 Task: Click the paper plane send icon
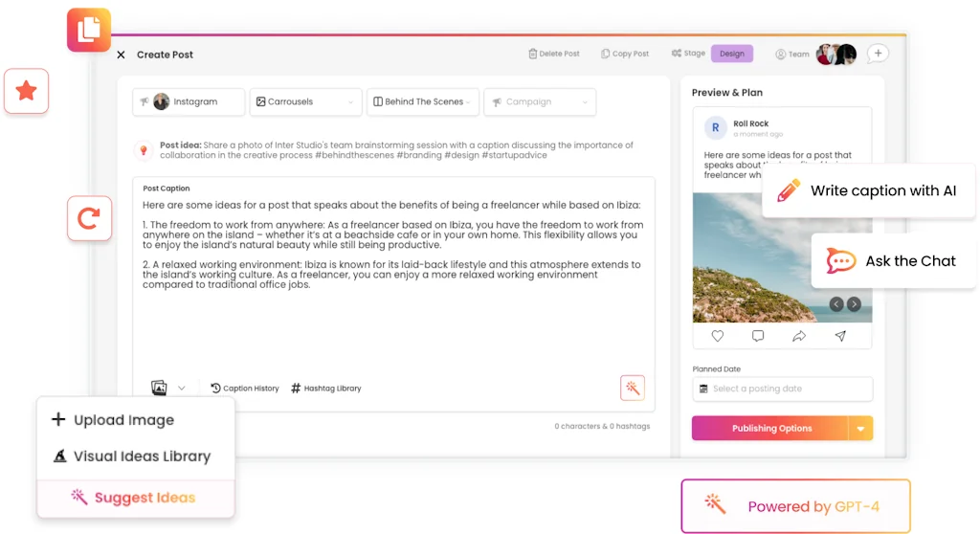coord(840,336)
